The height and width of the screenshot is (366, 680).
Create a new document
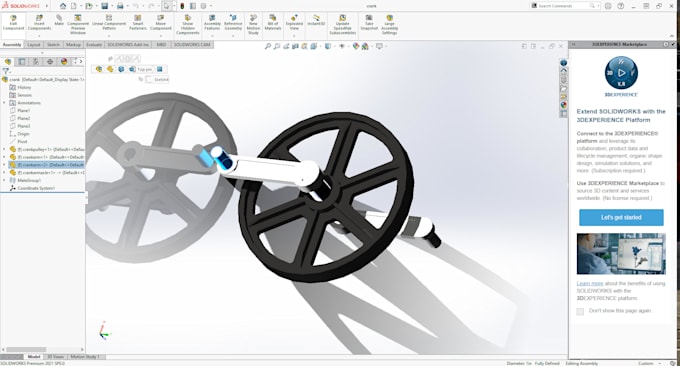74,6
